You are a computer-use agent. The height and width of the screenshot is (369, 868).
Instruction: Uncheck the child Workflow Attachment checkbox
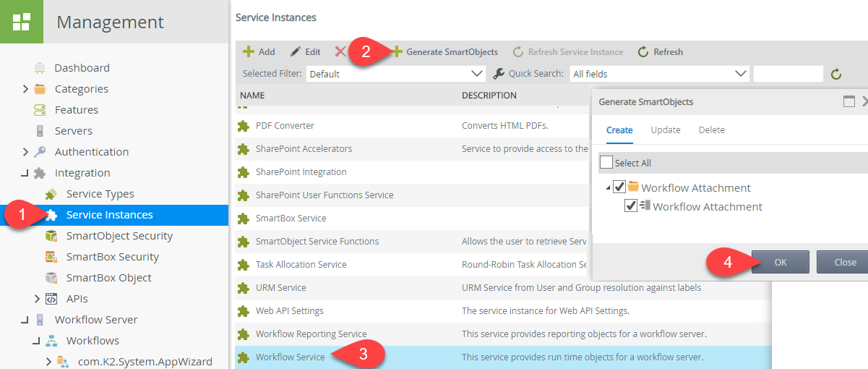click(x=631, y=206)
